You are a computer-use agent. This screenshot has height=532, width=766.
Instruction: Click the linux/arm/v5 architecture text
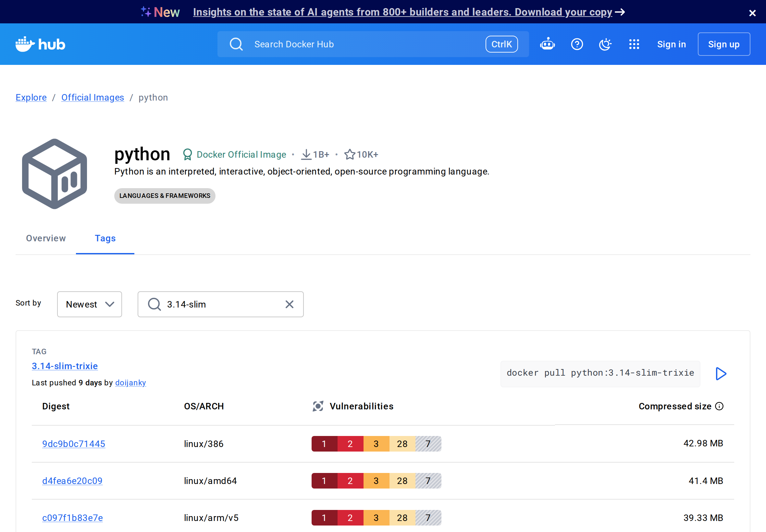coord(211,518)
